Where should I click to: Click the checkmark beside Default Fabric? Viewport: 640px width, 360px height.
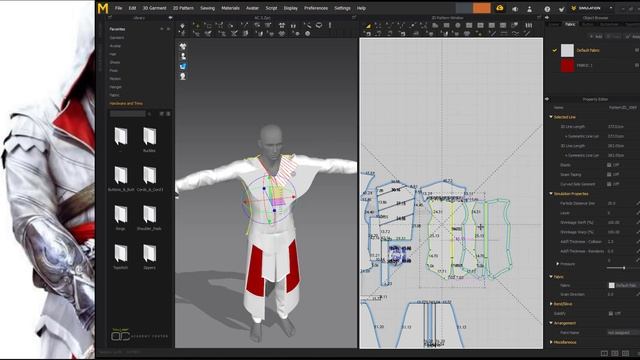click(x=554, y=50)
